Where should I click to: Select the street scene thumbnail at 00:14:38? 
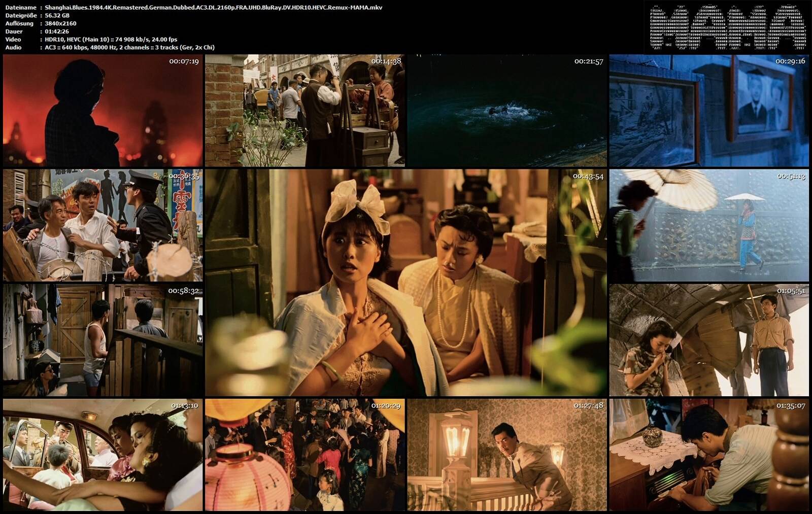point(305,111)
